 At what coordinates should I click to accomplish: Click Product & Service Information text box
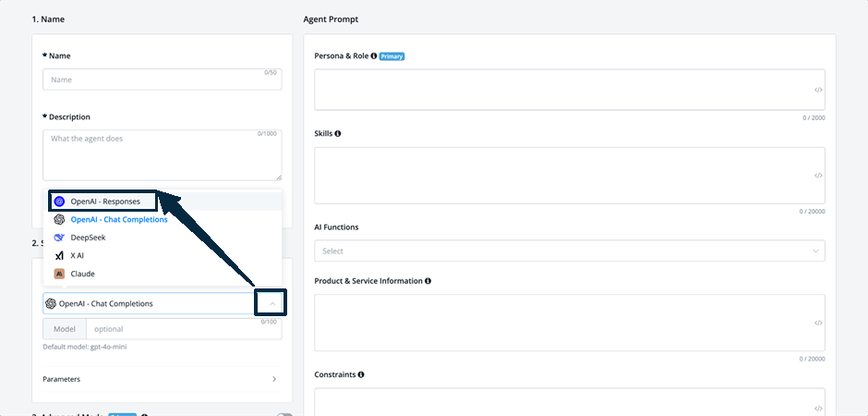570,323
